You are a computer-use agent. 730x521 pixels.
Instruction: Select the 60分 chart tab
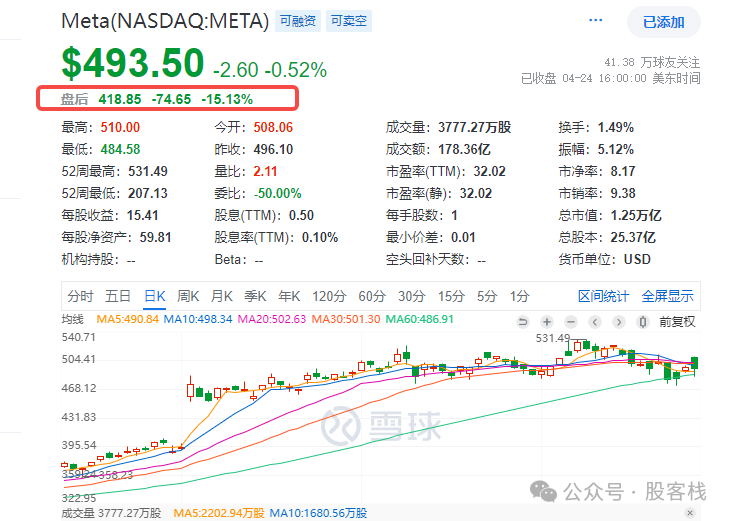click(x=372, y=296)
